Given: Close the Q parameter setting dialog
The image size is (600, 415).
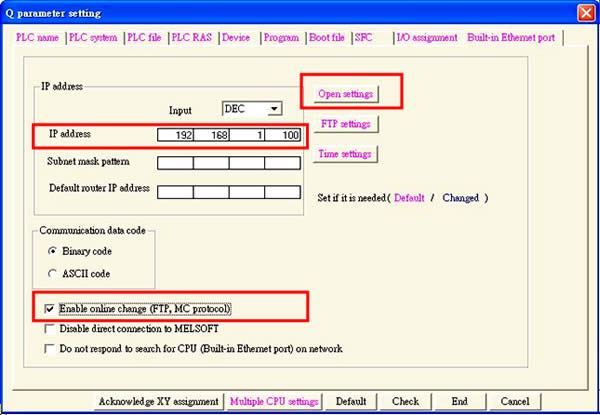Looking at the screenshot, I should point(583,13).
